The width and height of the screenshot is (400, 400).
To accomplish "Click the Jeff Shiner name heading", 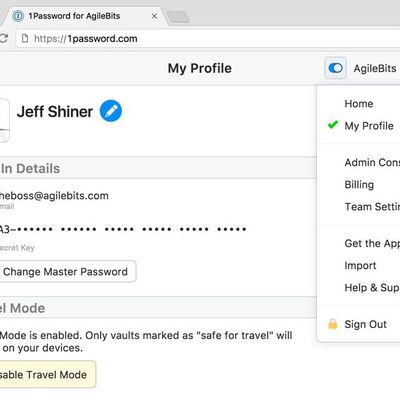I will 55,111.
